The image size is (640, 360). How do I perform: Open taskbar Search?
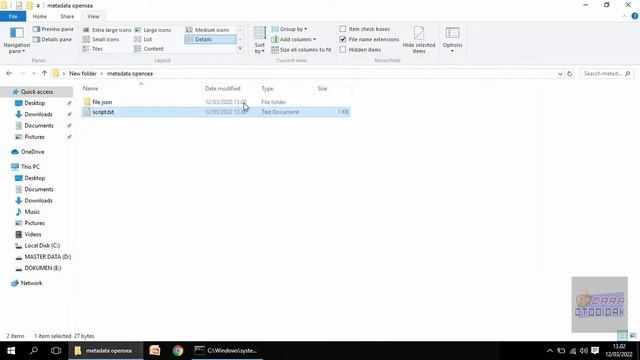coord(34,351)
